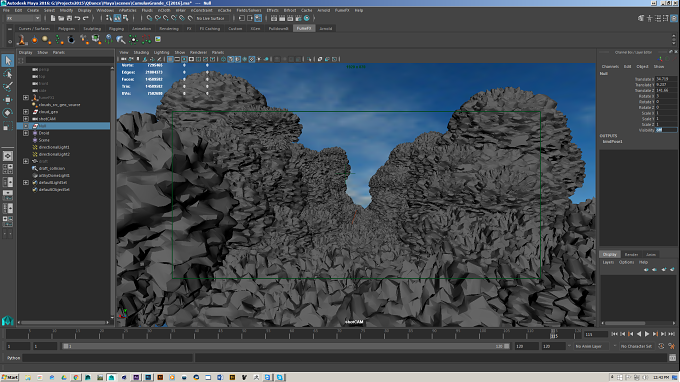680x382 pixels.
Task: Switch to the Arnold shelf tab
Action: pos(326,29)
